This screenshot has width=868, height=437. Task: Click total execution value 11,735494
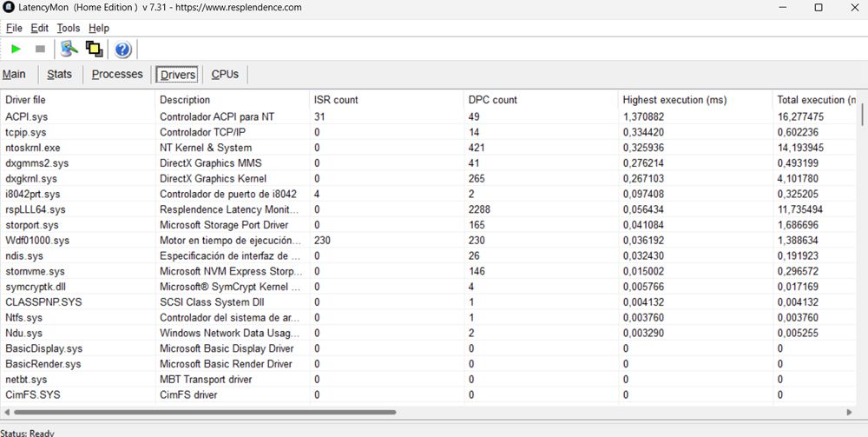tap(800, 209)
